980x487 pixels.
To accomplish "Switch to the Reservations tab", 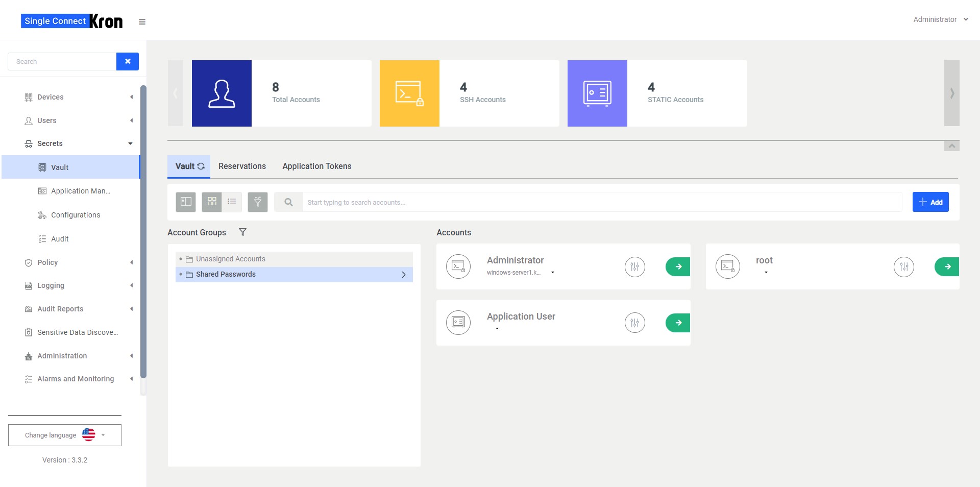I will click(242, 166).
